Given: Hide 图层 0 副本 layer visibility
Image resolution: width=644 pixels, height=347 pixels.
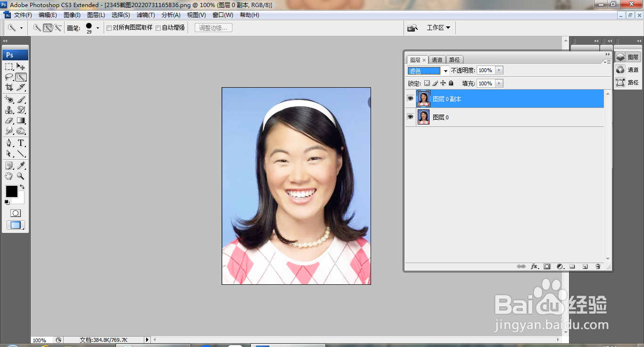Looking at the screenshot, I should [x=410, y=99].
